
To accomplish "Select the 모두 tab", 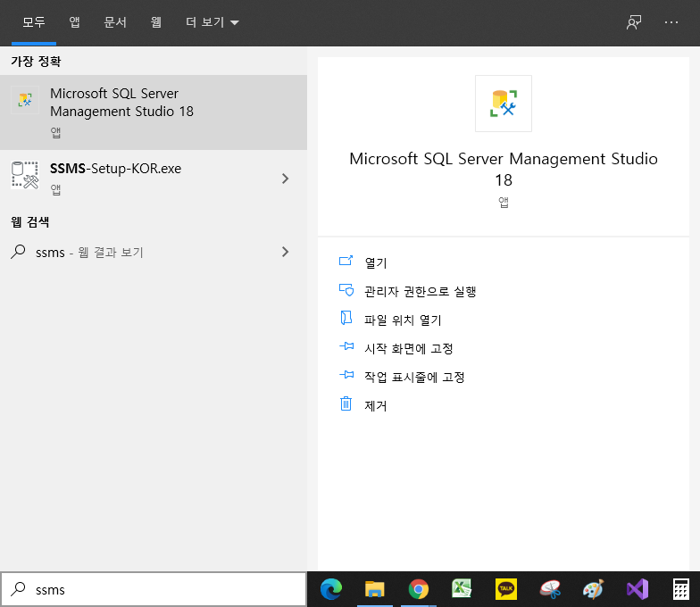I will click(x=34, y=22).
